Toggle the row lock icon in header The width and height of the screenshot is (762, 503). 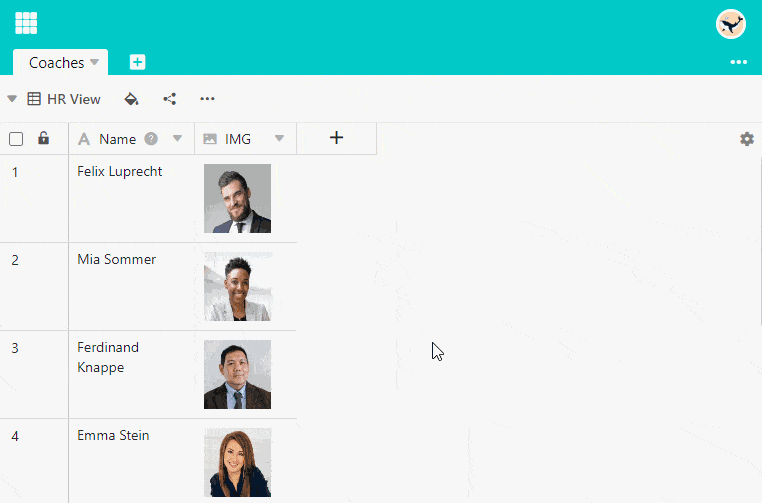(43, 139)
